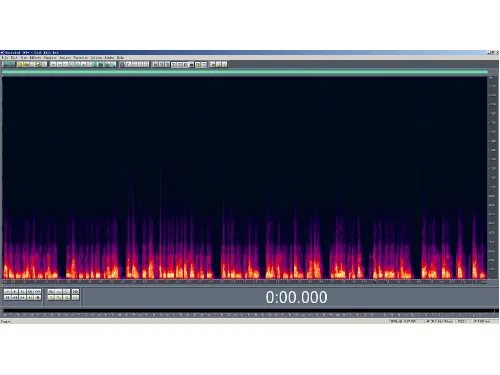The width and height of the screenshot is (500, 375).
Task: Open the Help menu
Action: (120, 58)
